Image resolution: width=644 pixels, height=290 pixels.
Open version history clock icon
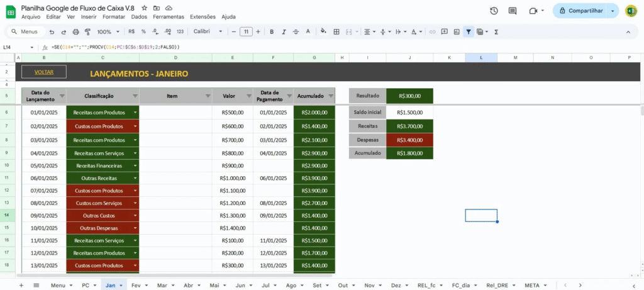(x=494, y=11)
